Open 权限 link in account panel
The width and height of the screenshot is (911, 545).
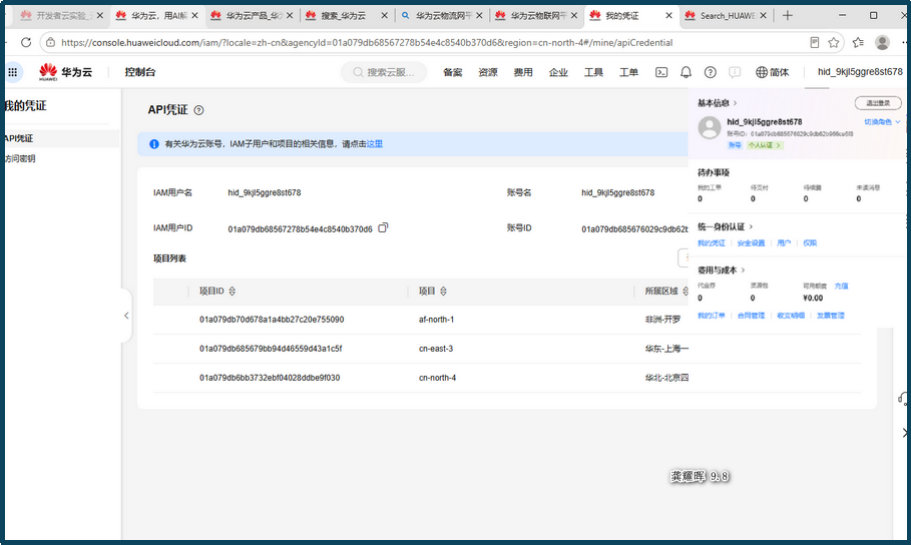(x=810, y=243)
